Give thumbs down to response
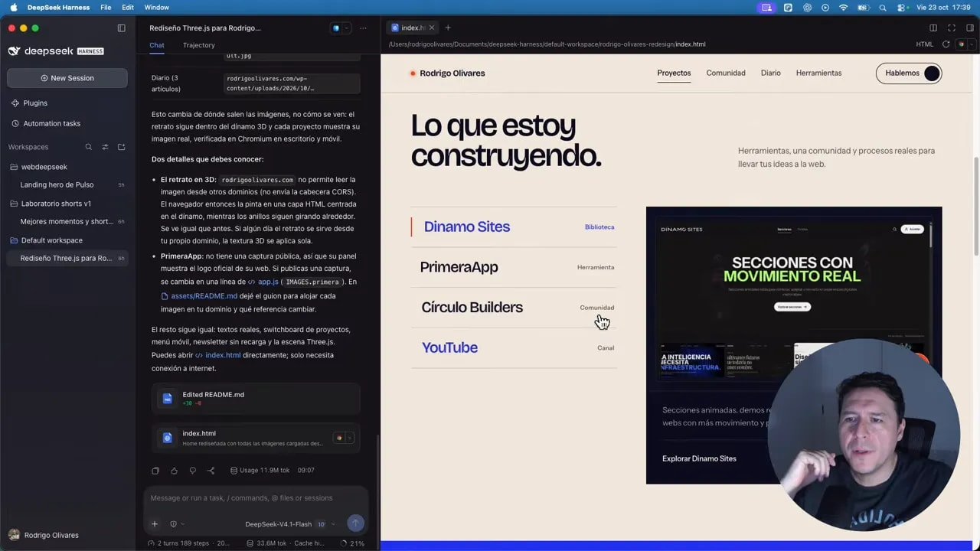980x551 pixels. [192, 471]
